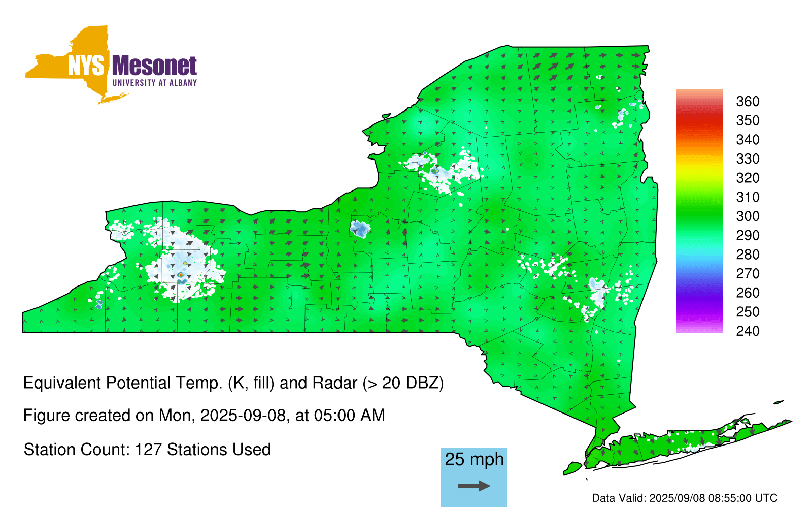Click the 240 label on color scale
The image size is (812, 508).
pyautogui.click(x=748, y=331)
